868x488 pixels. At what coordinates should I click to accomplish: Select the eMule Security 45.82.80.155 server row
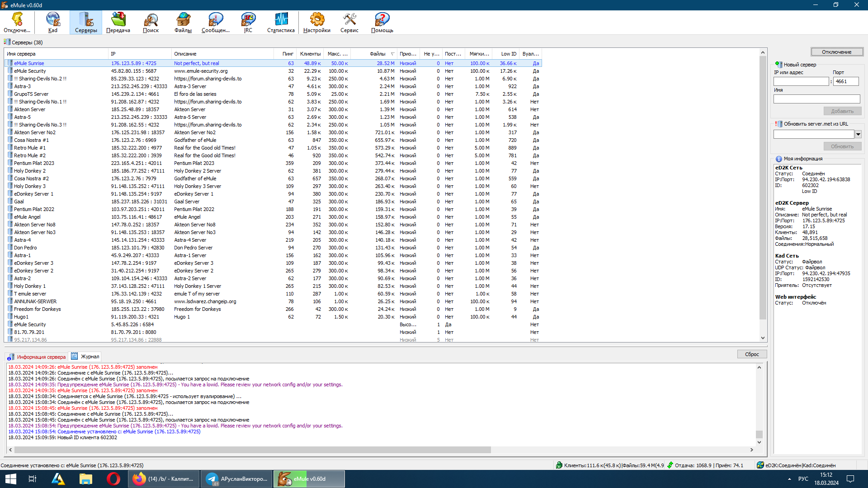(273, 71)
